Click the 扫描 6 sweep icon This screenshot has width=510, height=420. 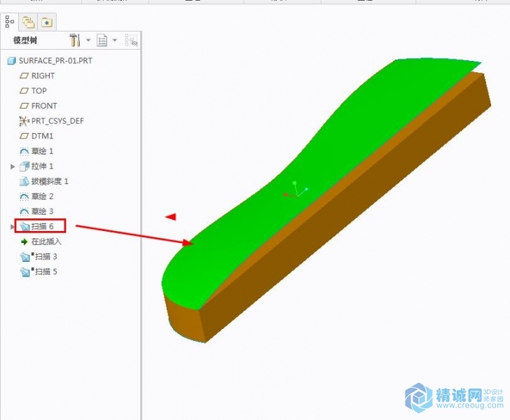pyautogui.click(x=25, y=227)
